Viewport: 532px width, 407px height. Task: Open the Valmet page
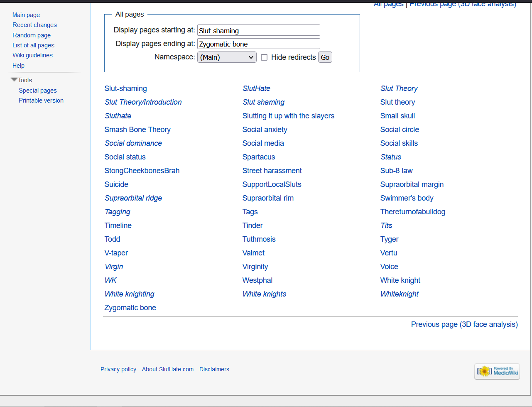253,253
